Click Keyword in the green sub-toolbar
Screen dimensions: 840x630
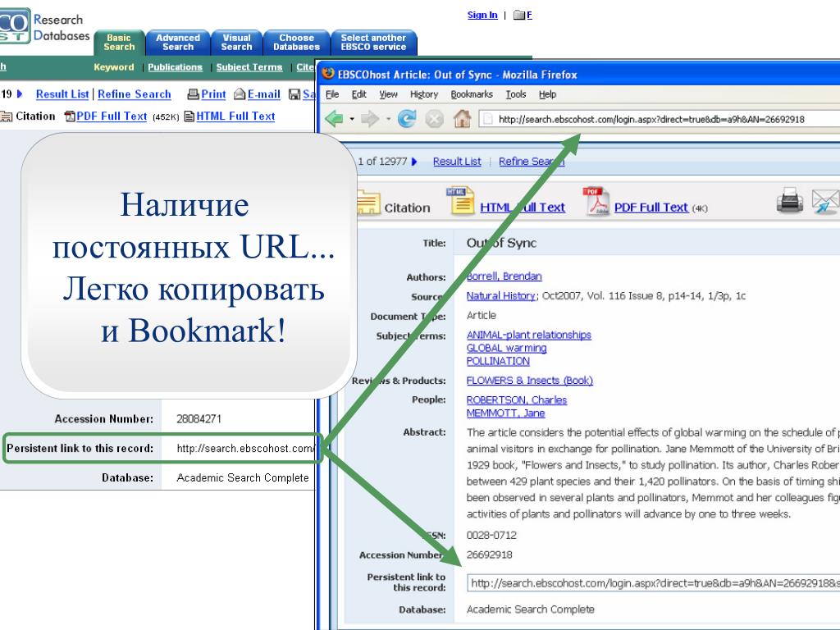pyautogui.click(x=113, y=67)
